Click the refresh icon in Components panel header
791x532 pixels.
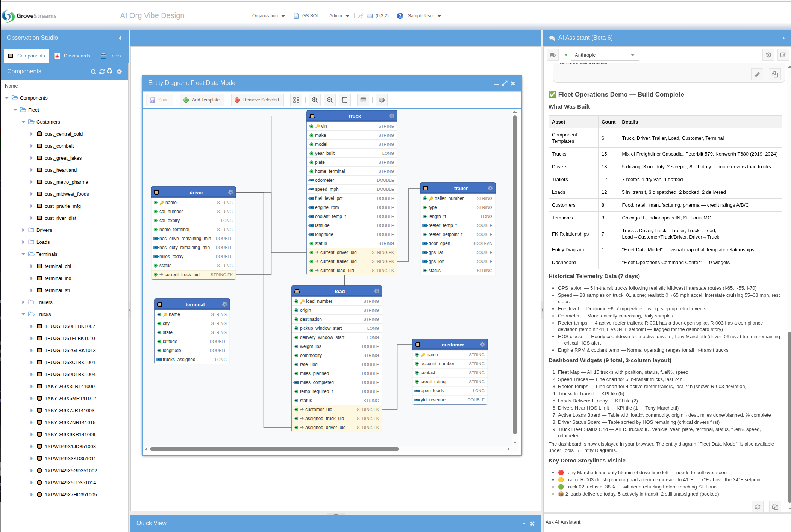[102, 71]
